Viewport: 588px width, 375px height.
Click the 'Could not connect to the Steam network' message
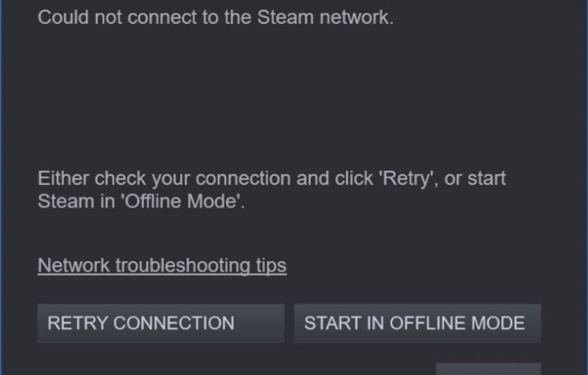coord(216,17)
